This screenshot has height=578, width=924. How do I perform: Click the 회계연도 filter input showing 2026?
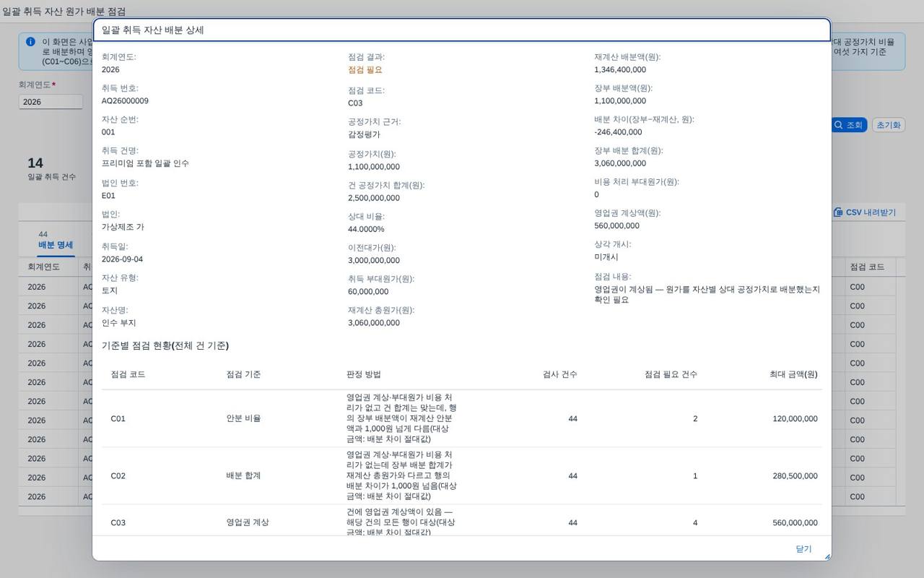51,102
